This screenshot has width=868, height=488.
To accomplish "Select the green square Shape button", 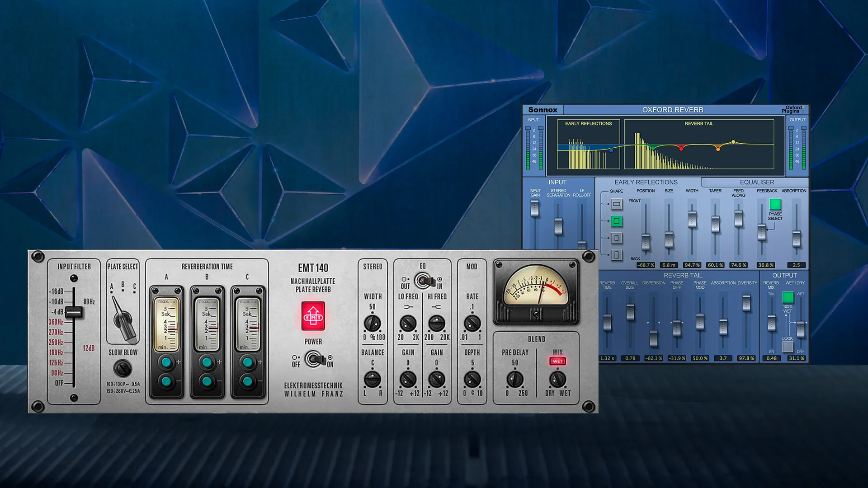I will pos(617,221).
